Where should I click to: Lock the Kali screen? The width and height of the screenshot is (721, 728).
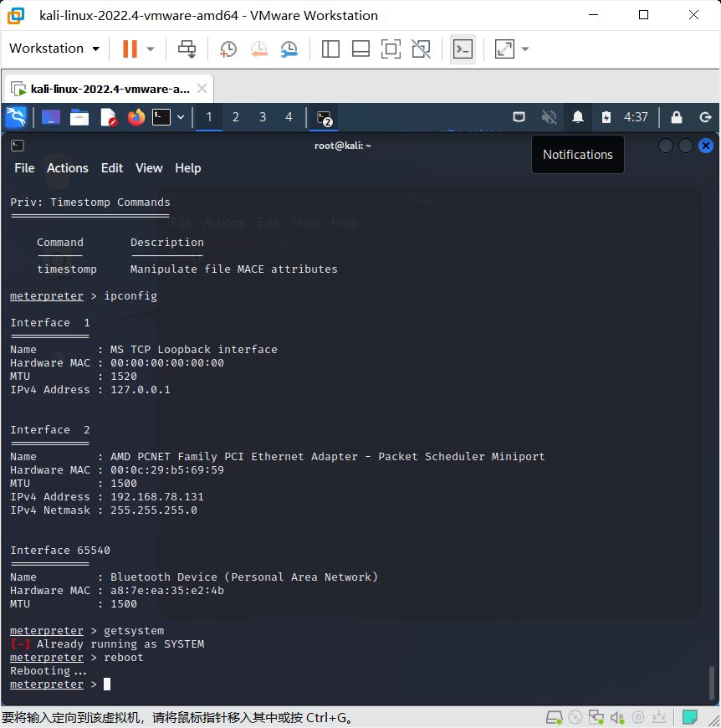coord(677,117)
